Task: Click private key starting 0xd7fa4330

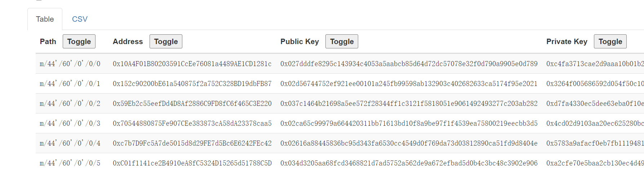Action: point(595,104)
